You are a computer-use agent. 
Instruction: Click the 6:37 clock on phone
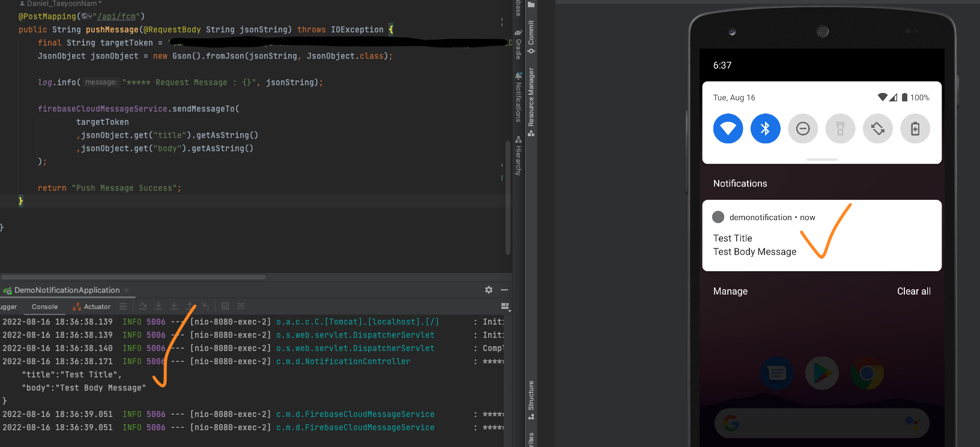click(722, 65)
